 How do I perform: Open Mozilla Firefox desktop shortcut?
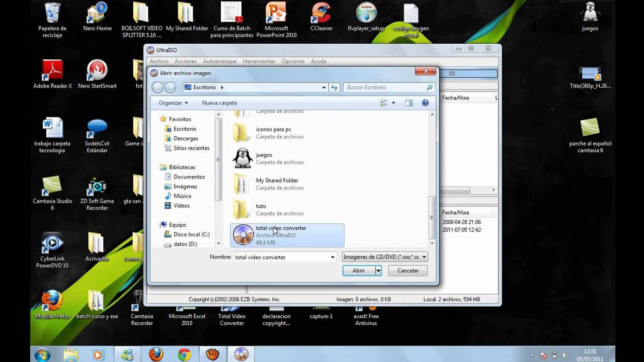click(52, 305)
